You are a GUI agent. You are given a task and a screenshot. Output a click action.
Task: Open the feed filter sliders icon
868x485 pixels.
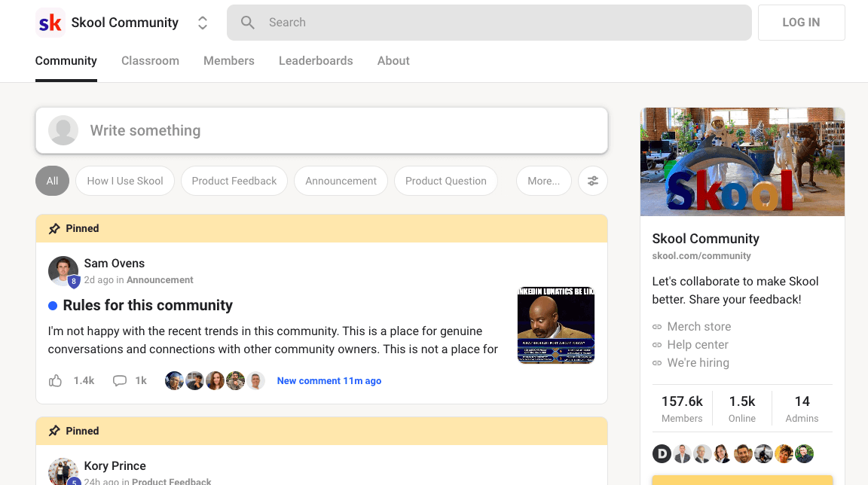(x=593, y=181)
